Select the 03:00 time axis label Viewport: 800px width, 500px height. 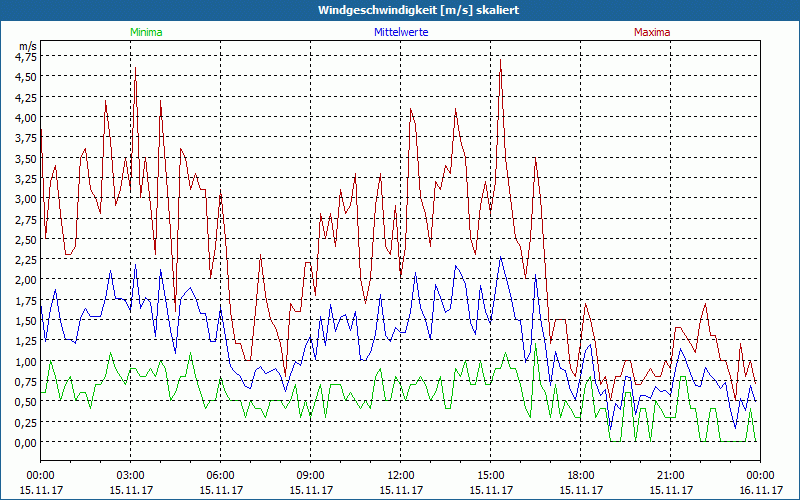[x=131, y=475]
